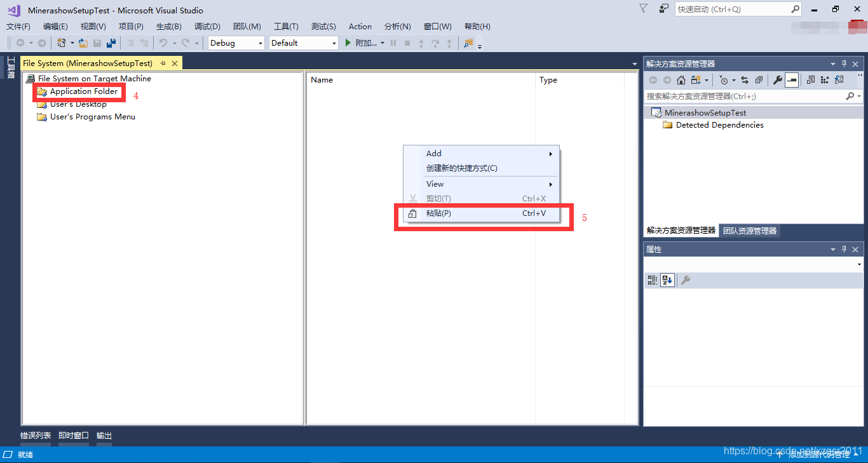Click the Registry Editor icon
This screenshot has height=463, width=868.
point(825,80)
